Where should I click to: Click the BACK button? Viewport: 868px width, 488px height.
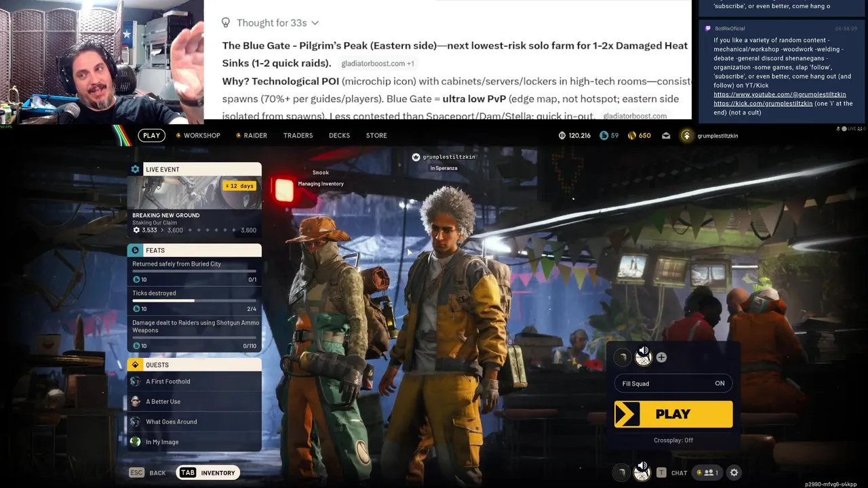147,472
